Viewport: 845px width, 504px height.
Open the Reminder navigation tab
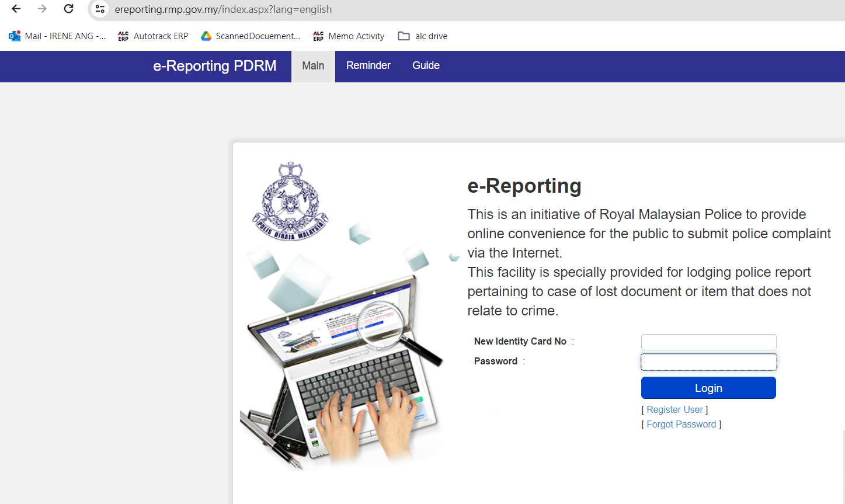(368, 66)
